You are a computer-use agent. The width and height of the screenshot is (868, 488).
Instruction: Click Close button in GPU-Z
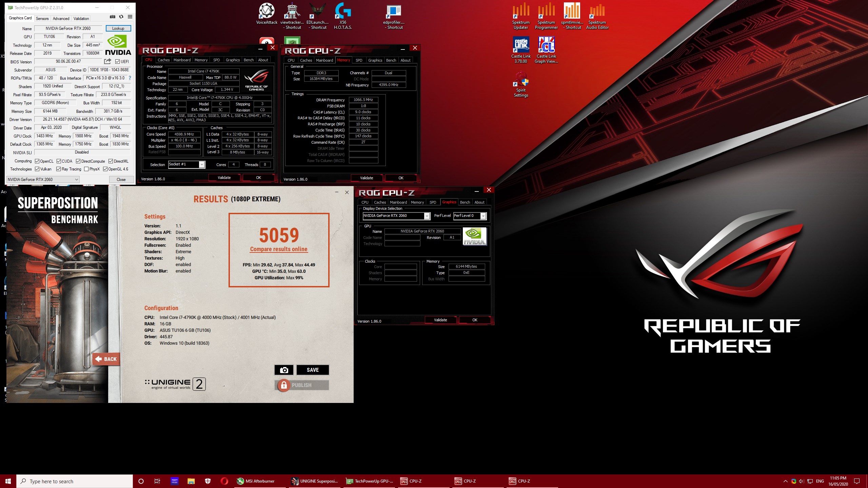[x=121, y=180]
